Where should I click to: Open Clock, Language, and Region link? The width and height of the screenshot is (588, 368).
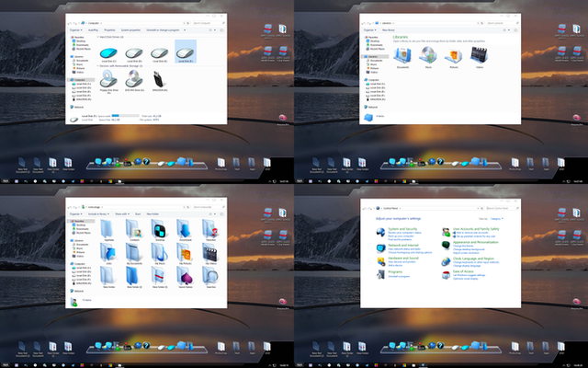[473, 259]
